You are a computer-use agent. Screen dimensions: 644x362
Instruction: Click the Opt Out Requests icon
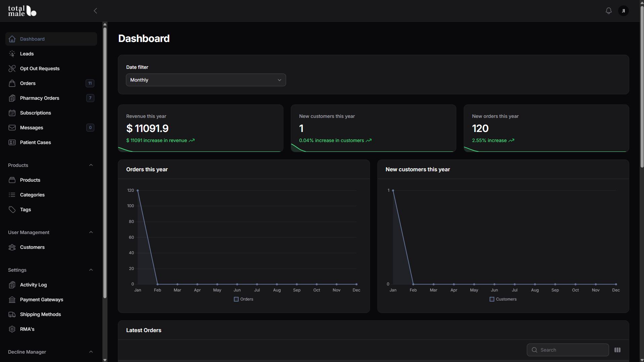point(12,69)
